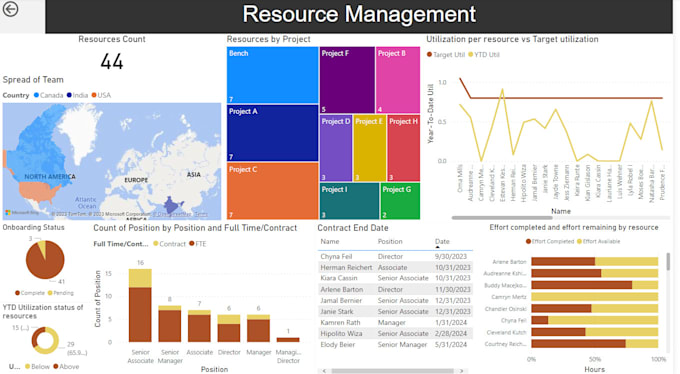This screenshot has width=680, height=374.
Task: Click Chyna Feil effort bar
Action: [595, 320]
